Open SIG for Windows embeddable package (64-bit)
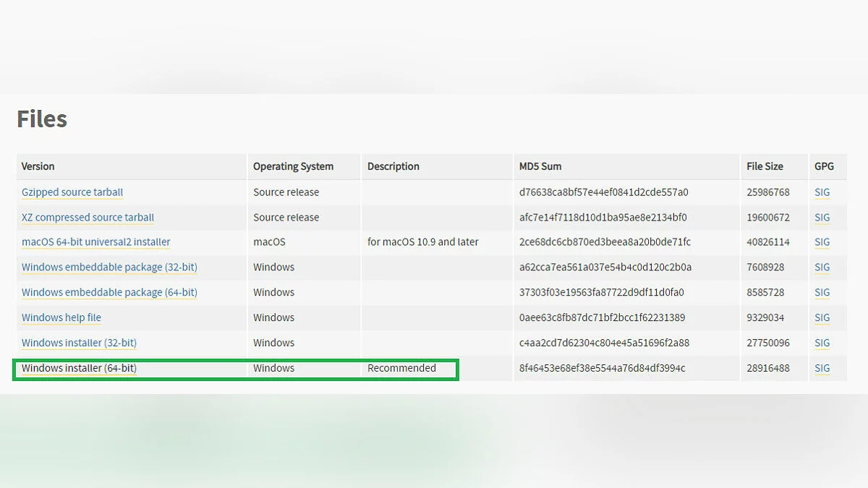The width and height of the screenshot is (868, 488). coord(822,293)
